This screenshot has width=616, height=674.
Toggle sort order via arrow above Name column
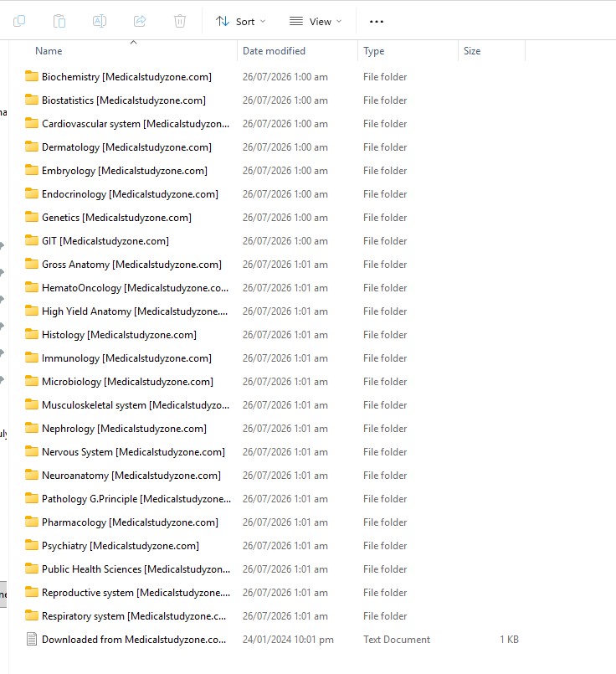pyautogui.click(x=134, y=42)
